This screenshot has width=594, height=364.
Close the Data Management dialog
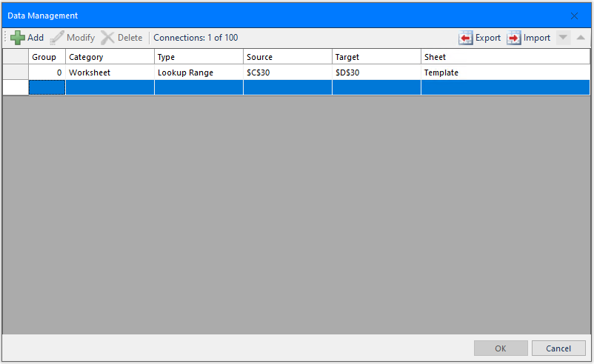[574, 16]
